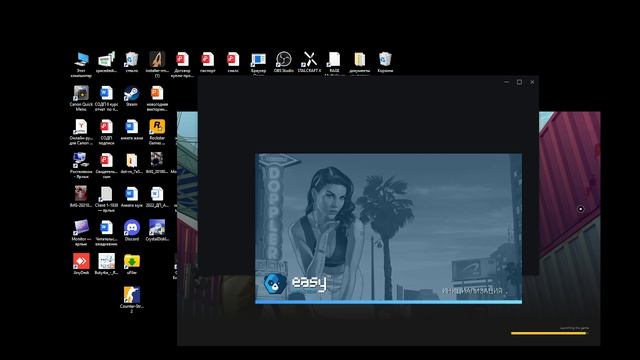The height and width of the screenshot is (360, 640).
Task: Open the Онлайн-руководство для Canon shortcut
Action: pyautogui.click(x=81, y=132)
